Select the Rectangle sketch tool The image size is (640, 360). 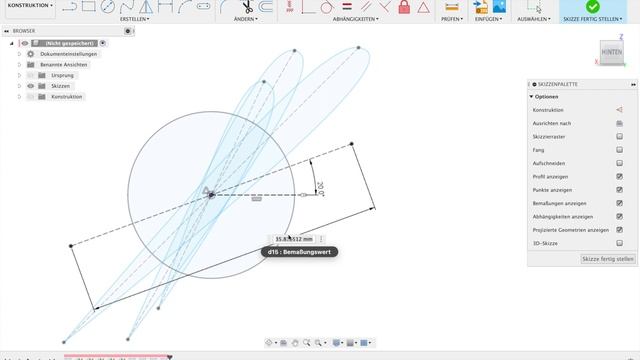(89, 7)
